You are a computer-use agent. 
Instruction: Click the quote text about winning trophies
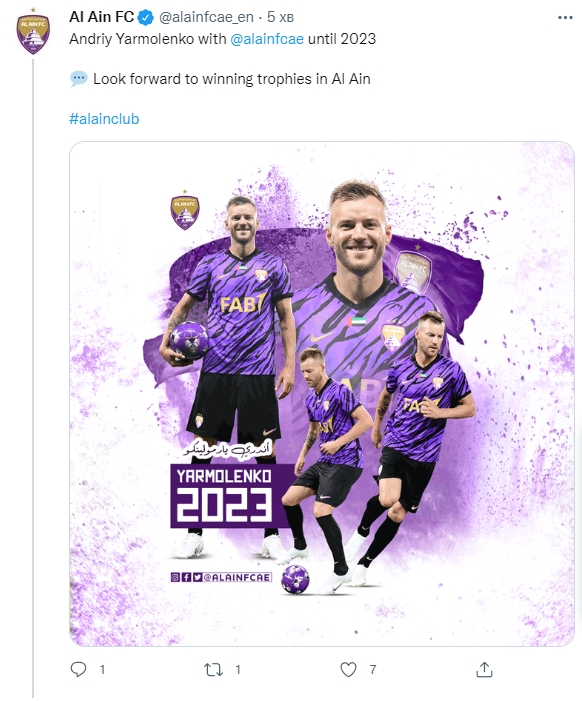232,79
